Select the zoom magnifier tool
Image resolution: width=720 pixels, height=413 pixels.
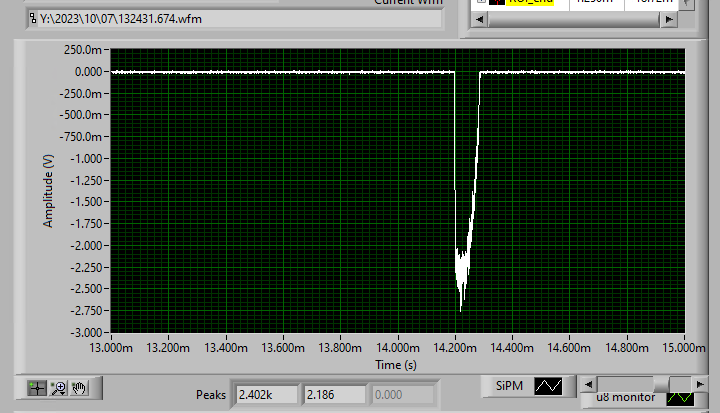pos(58,388)
